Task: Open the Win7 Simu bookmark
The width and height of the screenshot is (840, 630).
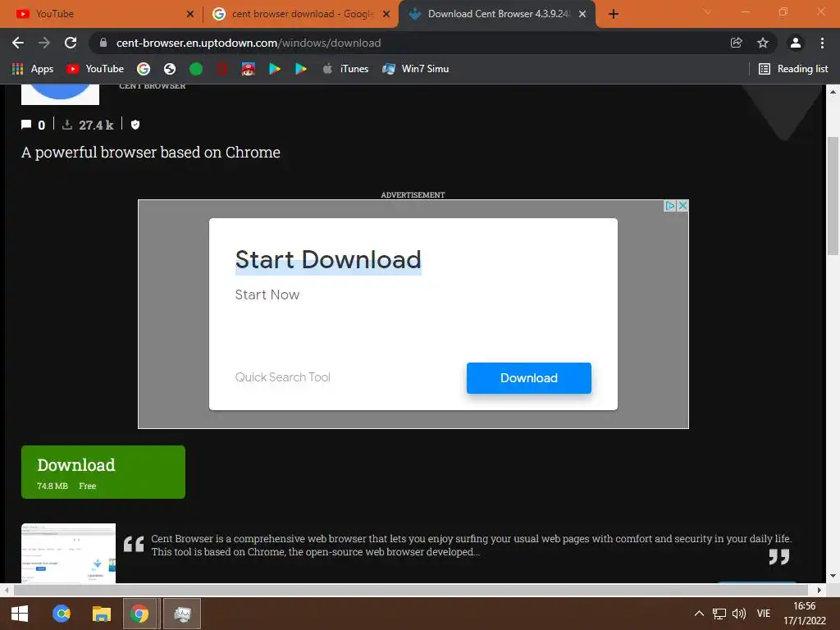Action: [416, 69]
